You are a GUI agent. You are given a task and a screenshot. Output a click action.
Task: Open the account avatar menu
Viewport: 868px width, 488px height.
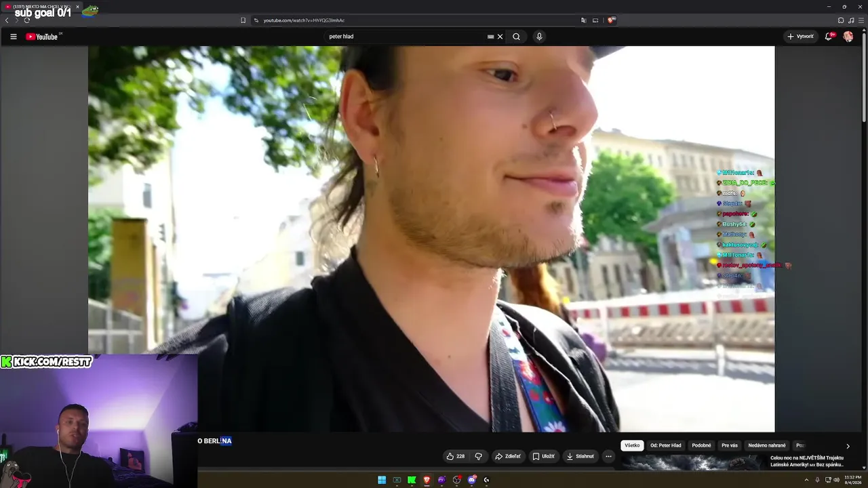(x=848, y=37)
